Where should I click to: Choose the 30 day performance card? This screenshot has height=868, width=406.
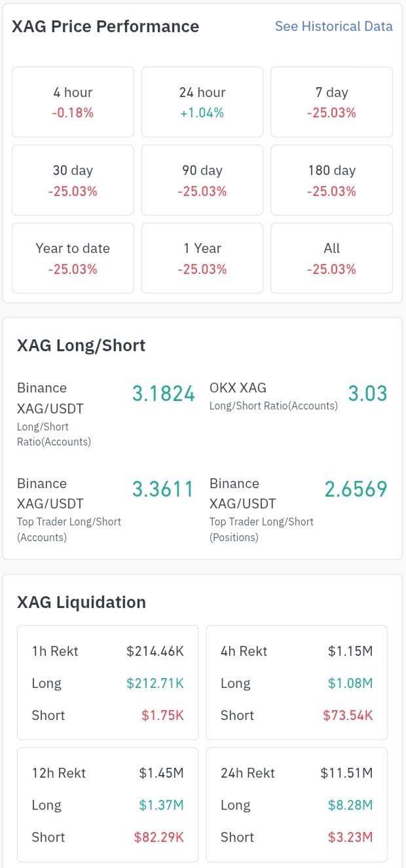73,180
